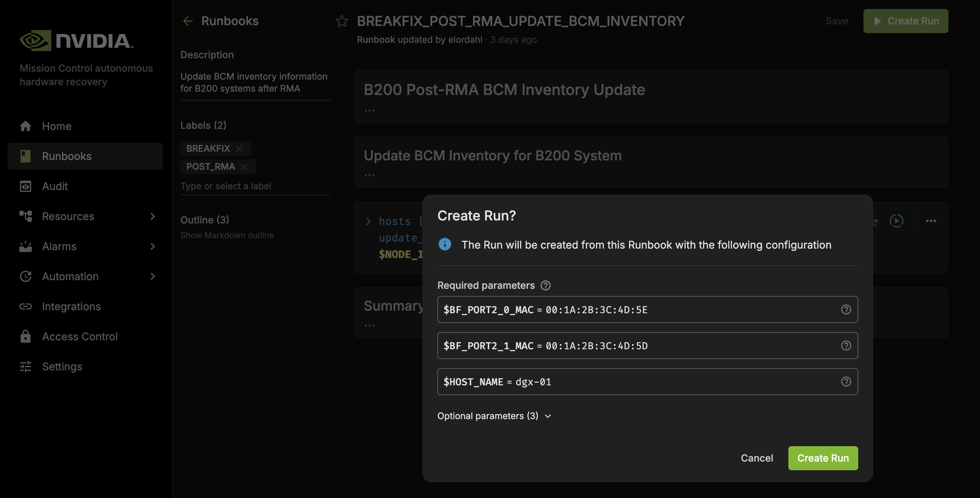This screenshot has height=498, width=980.
Task: Expand the Resources sidebar section
Action: (x=153, y=216)
